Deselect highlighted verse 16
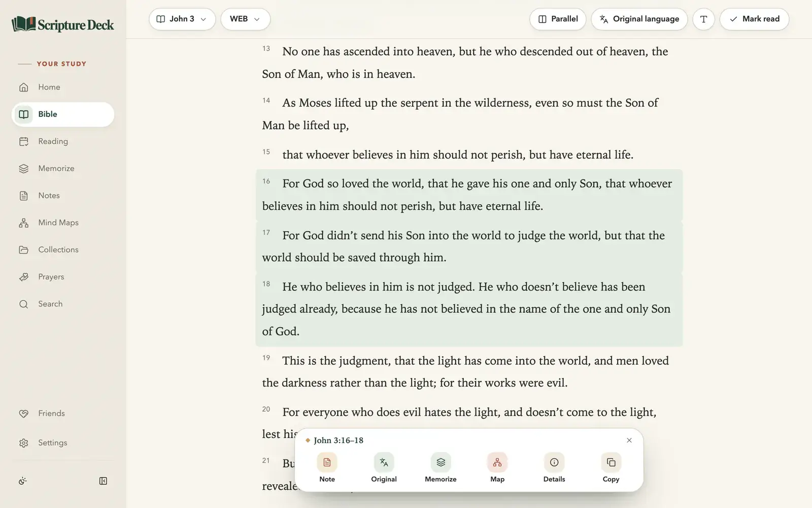The image size is (812, 508). click(x=469, y=195)
